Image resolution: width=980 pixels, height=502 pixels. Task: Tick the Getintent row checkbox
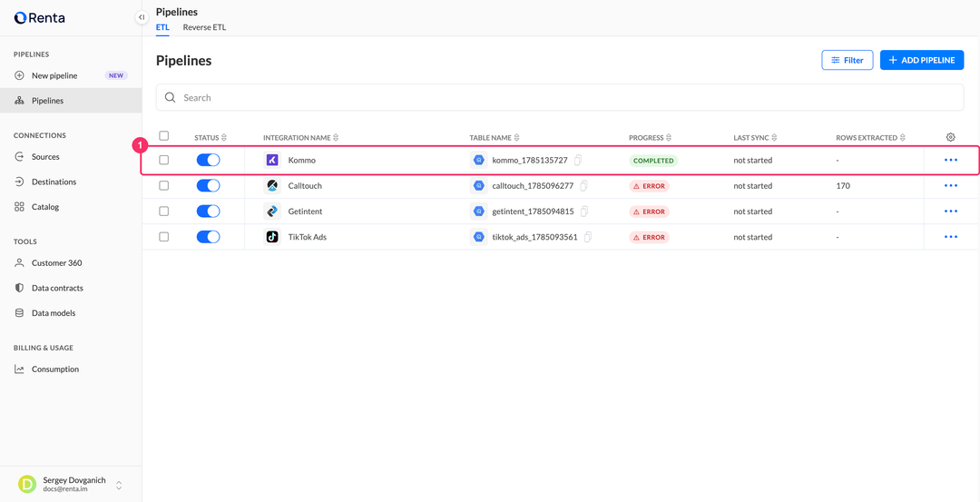tap(163, 212)
